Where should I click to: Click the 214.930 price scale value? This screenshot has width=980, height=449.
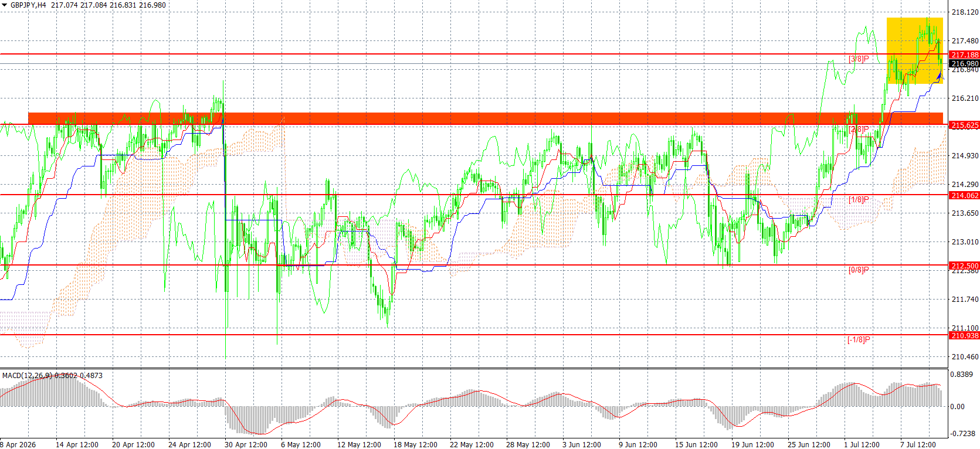pos(965,155)
